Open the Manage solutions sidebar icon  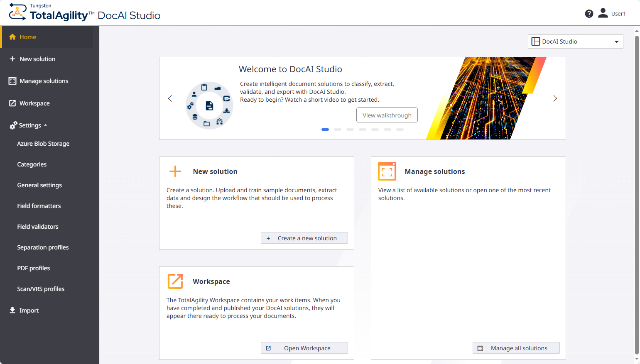[12, 81]
